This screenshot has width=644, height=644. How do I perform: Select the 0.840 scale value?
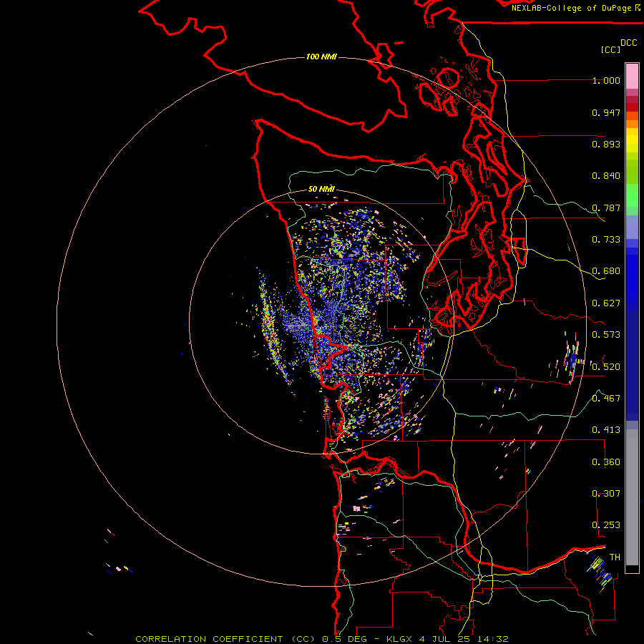pos(606,176)
